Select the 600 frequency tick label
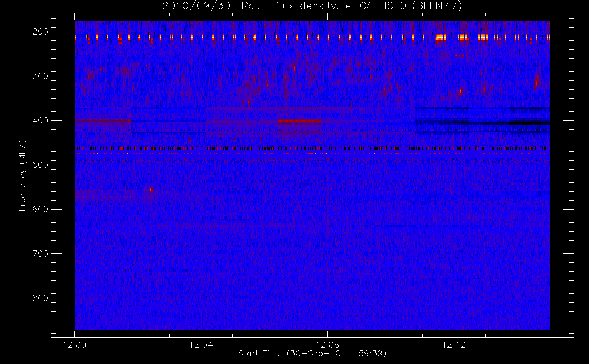This screenshot has width=589, height=364. point(40,209)
